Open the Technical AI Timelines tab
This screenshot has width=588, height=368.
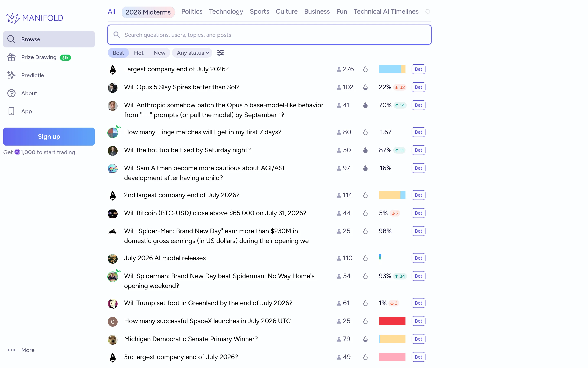[x=386, y=11]
